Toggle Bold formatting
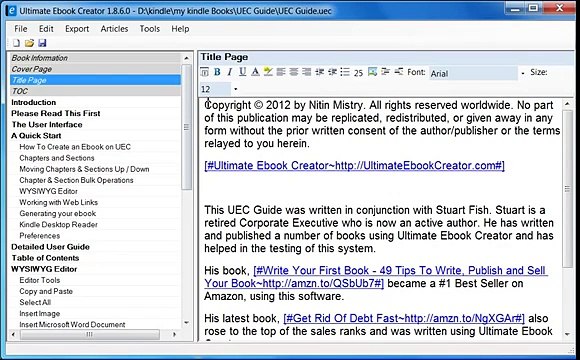The width and height of the screenshot is (580, 360). [x=217, y=72]
